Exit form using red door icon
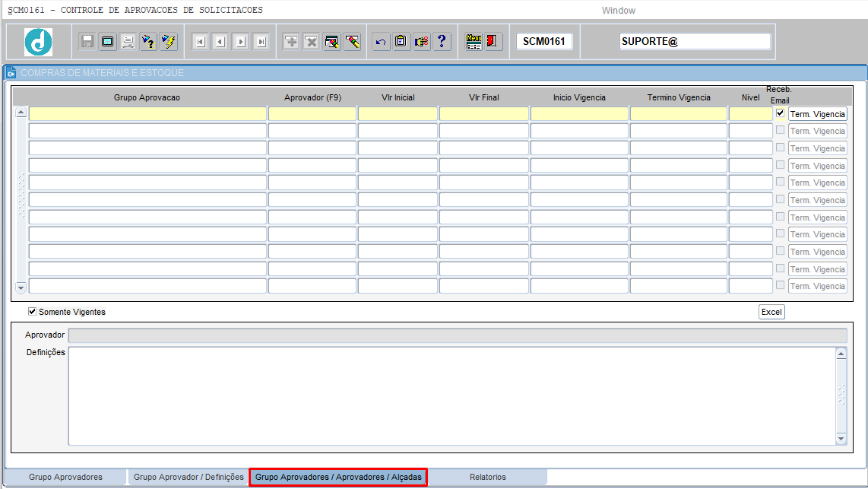 pos(492,42)
